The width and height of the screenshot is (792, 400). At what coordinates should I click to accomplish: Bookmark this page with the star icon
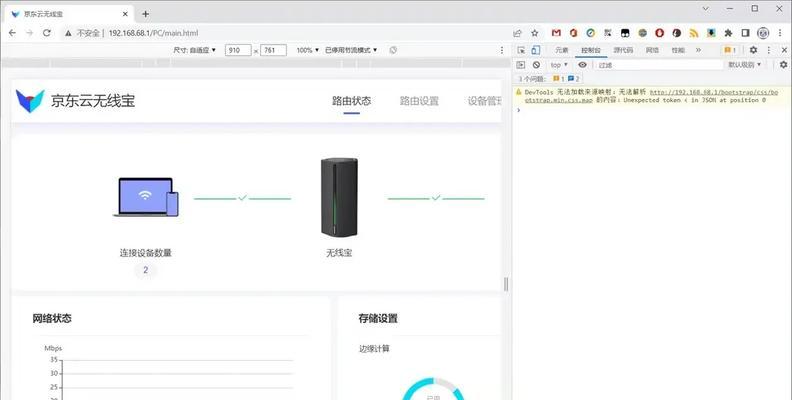tap(534, 33)
